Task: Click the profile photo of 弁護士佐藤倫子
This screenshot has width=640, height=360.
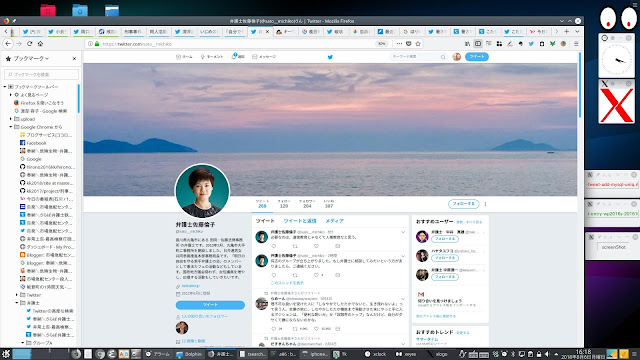Action: 202,191
